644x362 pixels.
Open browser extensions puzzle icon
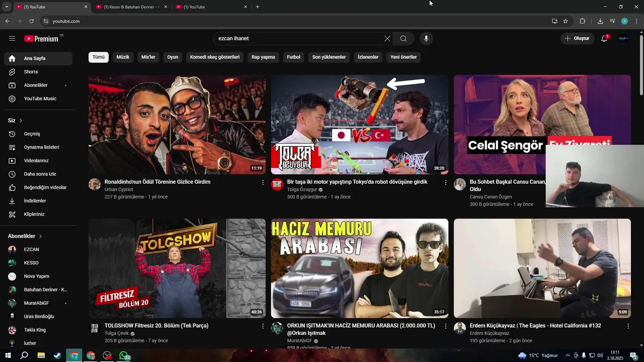coord(583,21)
